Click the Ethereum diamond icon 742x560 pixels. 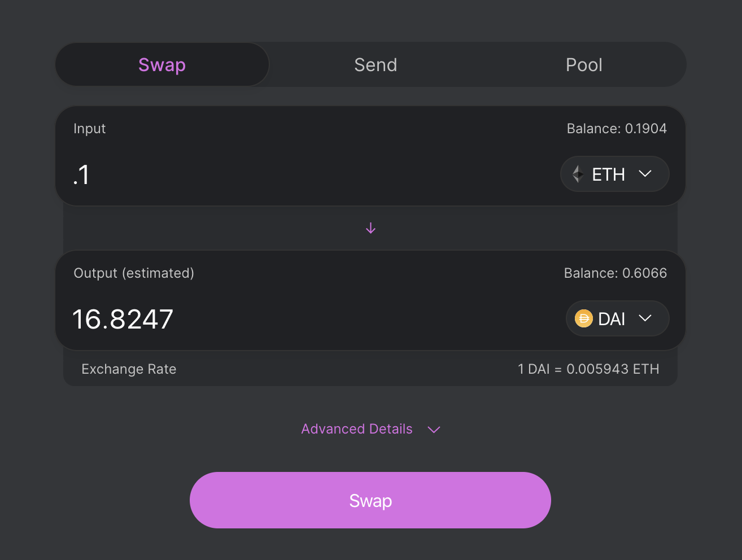(x=578, y=174)
